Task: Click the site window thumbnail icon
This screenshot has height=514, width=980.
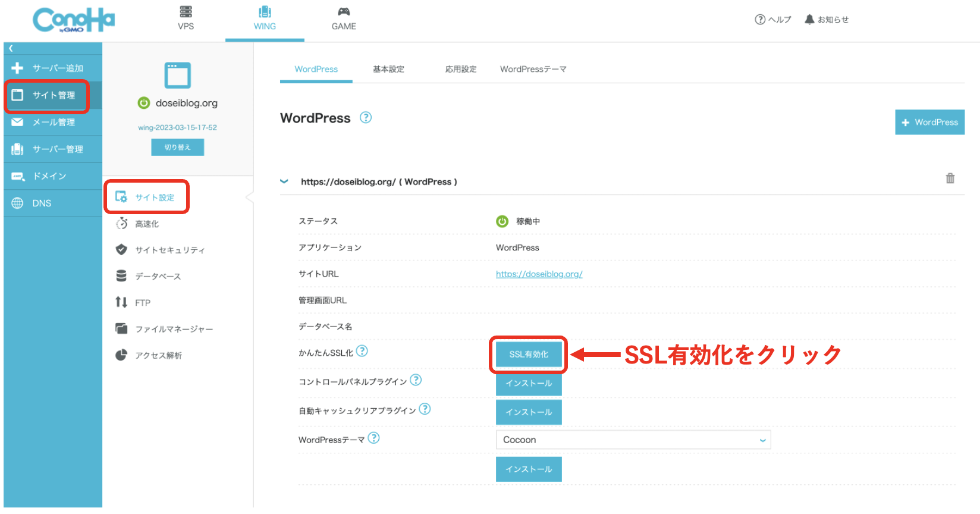Action: (x=177, y=76)
